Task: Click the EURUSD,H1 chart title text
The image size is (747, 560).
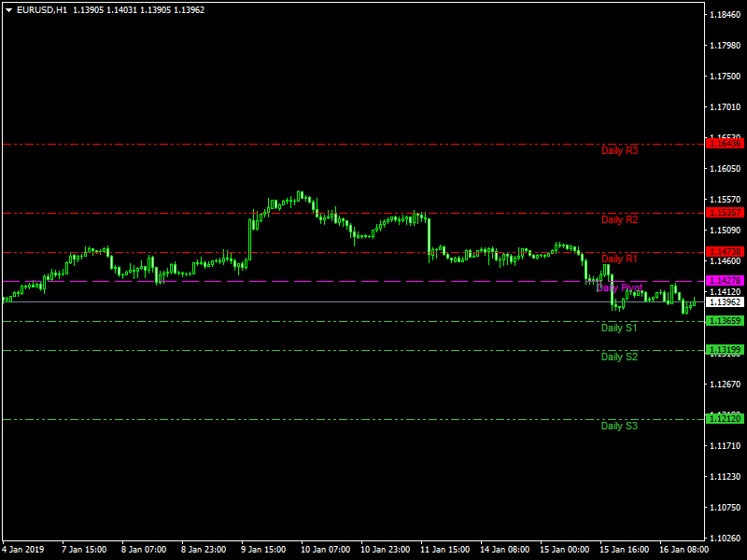Action: click(x=42, y=9)
